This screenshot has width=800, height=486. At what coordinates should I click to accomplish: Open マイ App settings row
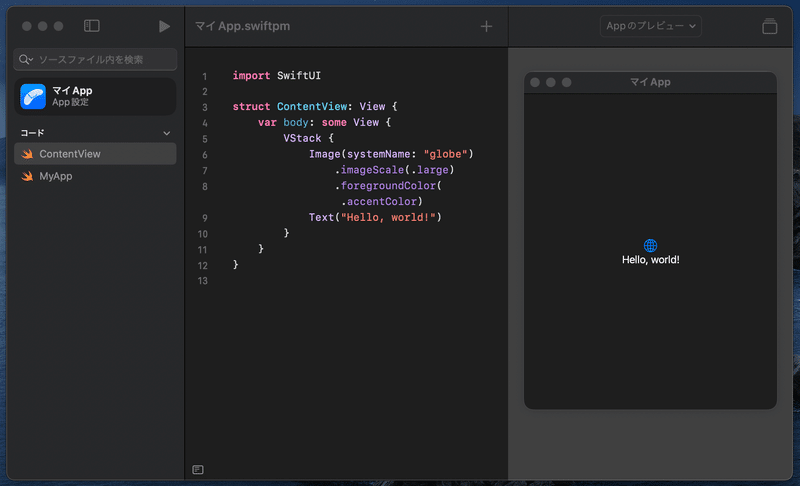[95, 96]
